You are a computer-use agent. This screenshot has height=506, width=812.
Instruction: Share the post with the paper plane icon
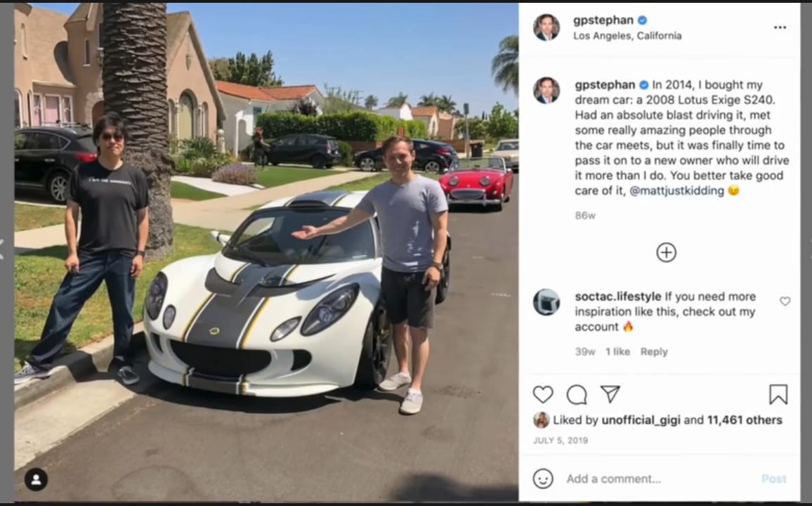(x=610, y=394)
